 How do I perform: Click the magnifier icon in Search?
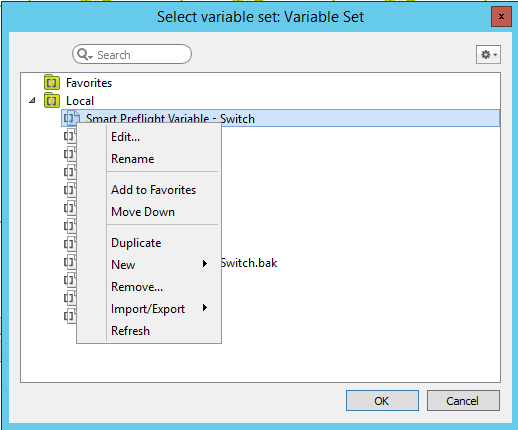[x=83, y=54]
